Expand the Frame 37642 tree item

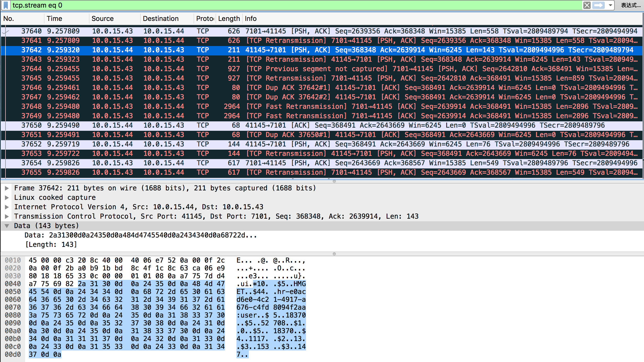point(7,188)
